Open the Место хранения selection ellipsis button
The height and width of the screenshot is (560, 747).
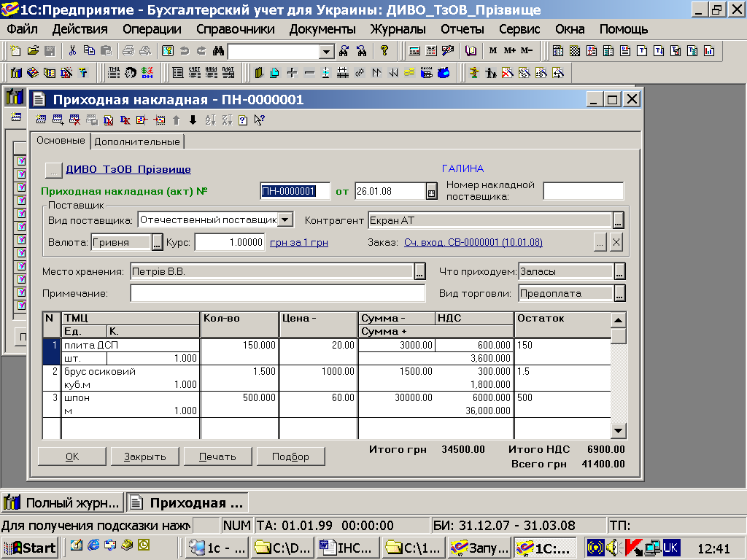419,271
